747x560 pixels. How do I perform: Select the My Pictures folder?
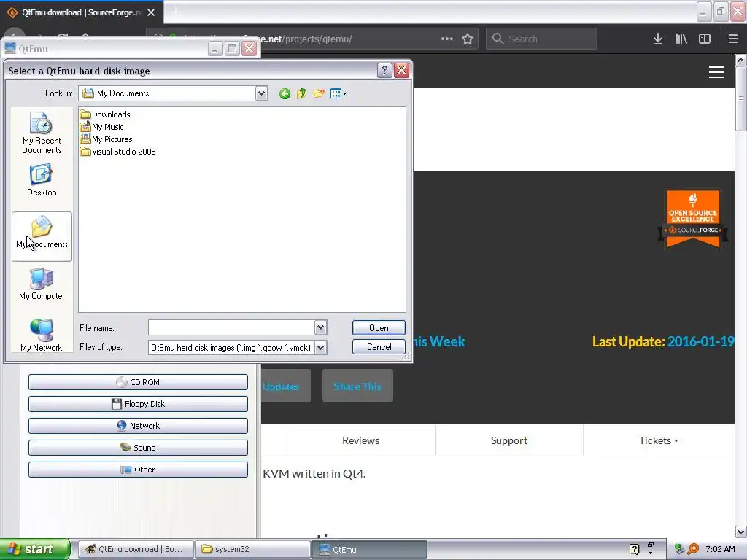point(107,139)
